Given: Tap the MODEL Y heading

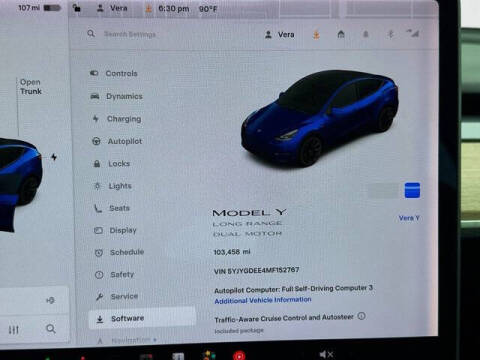Looking at the screenshot, I should click(250, 213).
